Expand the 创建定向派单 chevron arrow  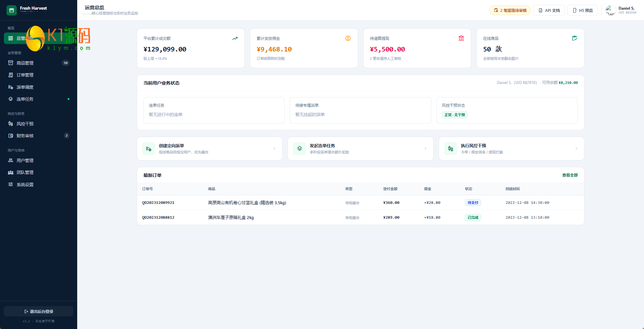click(274, 149)
